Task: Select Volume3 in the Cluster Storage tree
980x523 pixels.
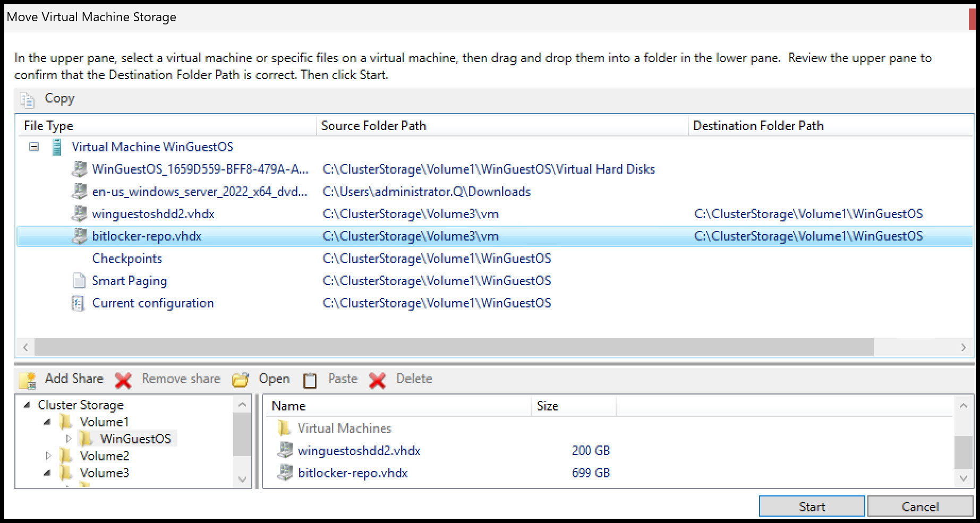Action: [105, 473]
